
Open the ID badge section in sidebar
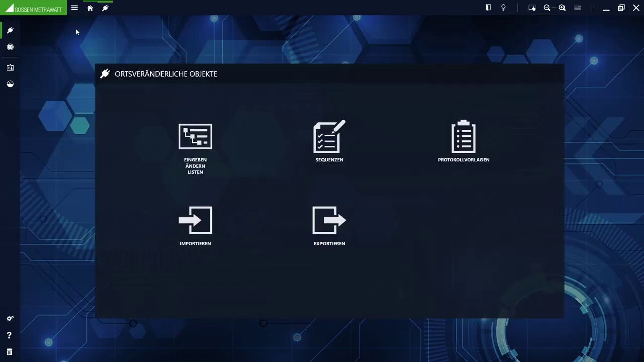(10, 67)
